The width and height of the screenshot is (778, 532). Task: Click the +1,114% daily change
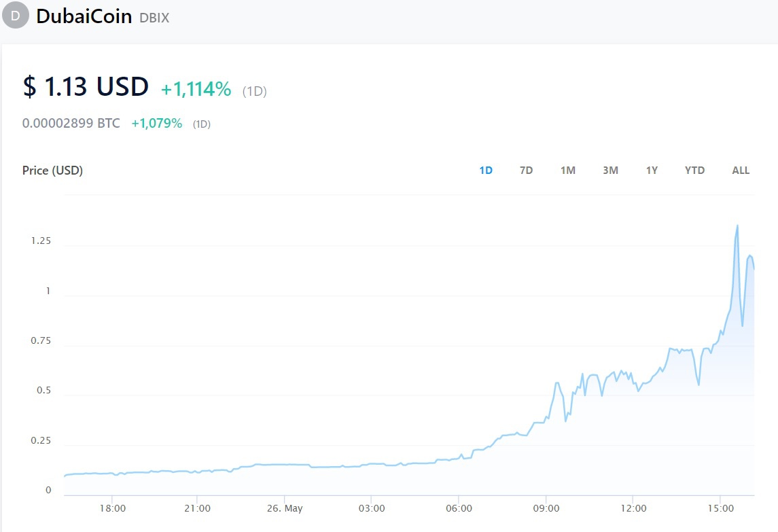point(196,89)
